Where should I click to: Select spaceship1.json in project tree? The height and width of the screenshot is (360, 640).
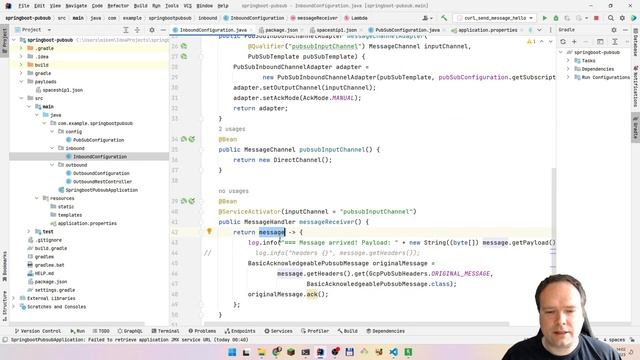tap(62, 90)
